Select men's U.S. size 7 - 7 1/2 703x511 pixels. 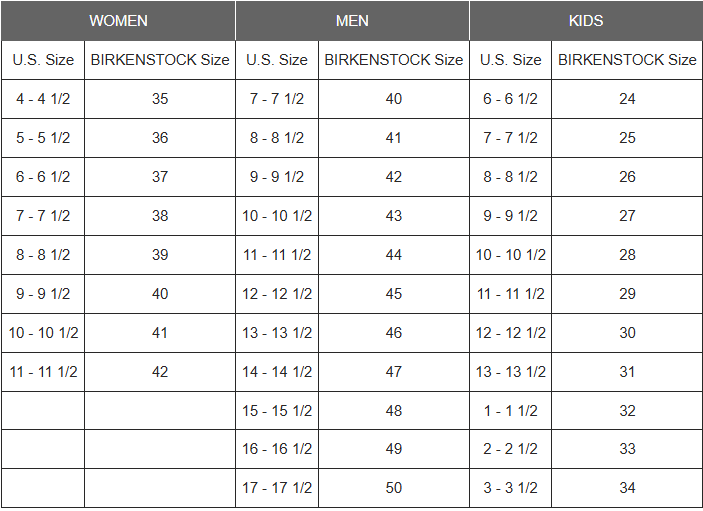(x=277, y=99)
